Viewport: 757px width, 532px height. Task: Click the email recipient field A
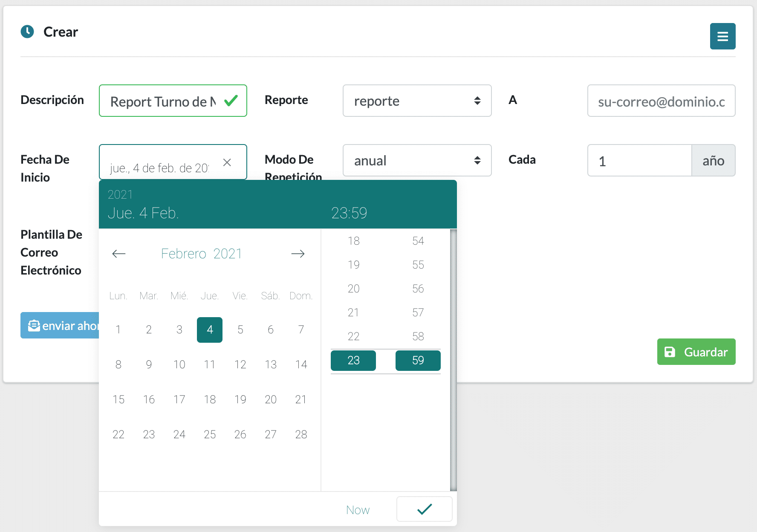point(661,101)
